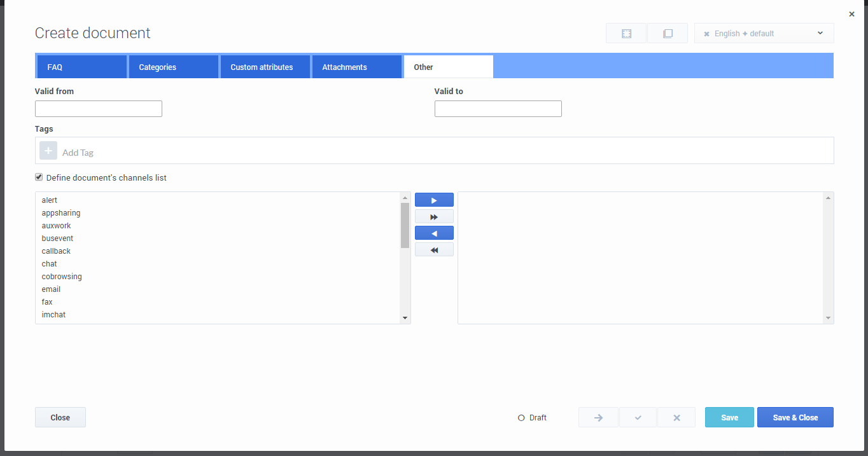Click the checkmark approve button
This screenshot has width=868, height=456.
[x=638, y=418]
